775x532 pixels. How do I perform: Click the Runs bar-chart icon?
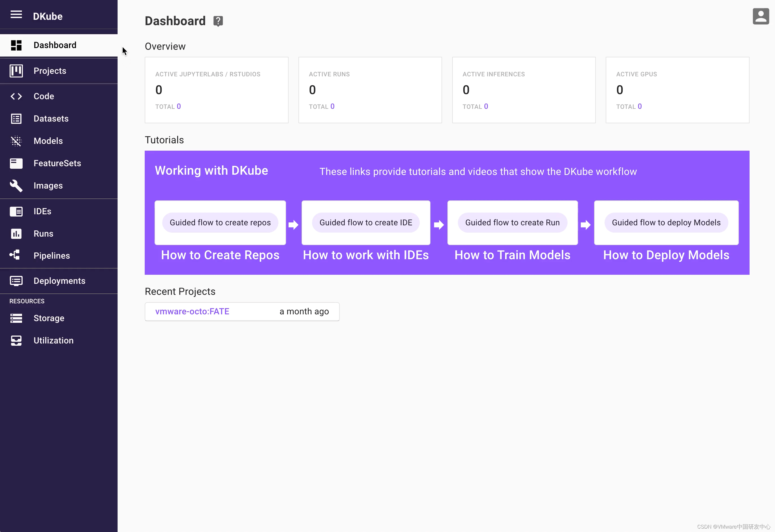(x=16, y=234)
